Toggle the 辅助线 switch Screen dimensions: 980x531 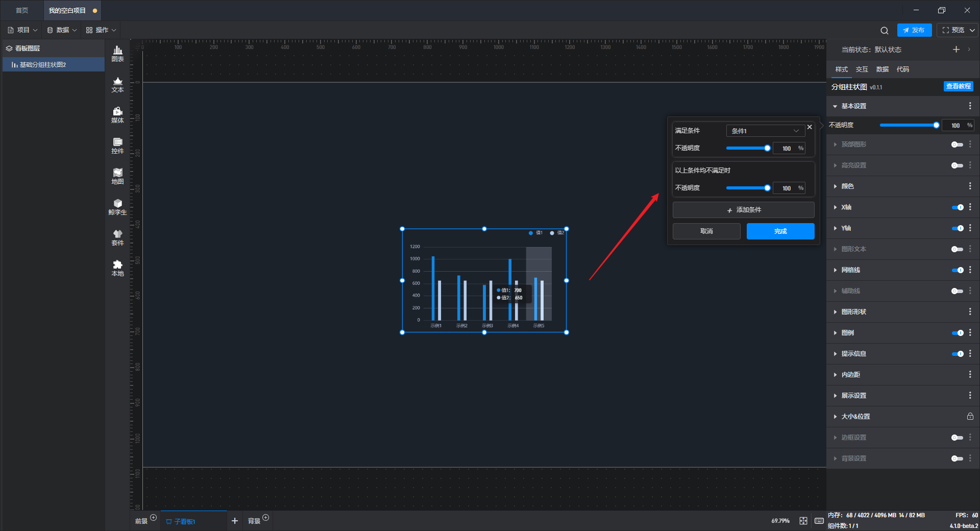957,291
